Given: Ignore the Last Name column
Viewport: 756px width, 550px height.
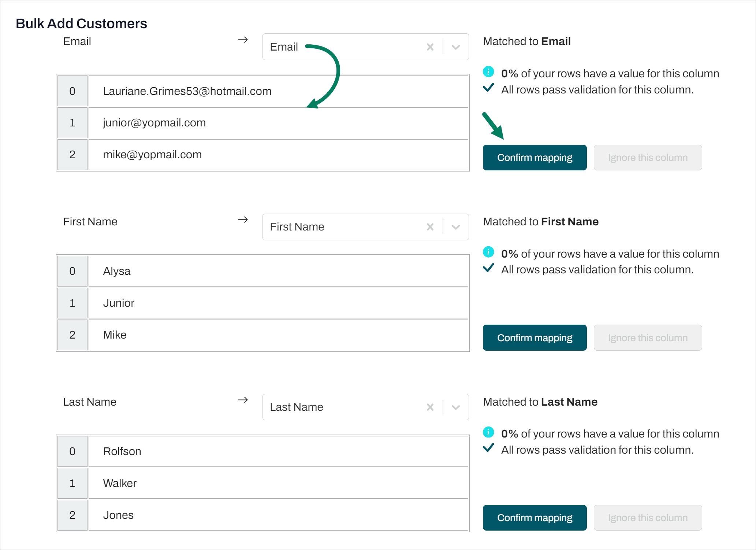Looking at the screenshot, I should coord(648,517).
